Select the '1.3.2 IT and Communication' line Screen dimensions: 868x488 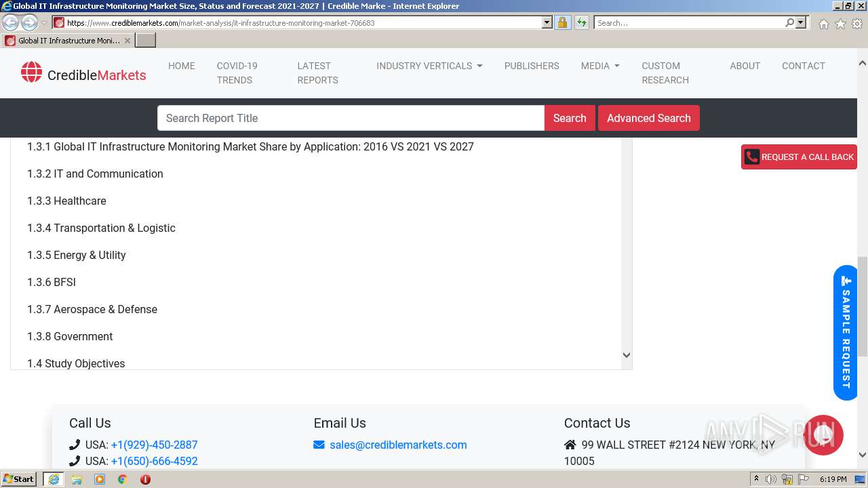click(95, 174)
